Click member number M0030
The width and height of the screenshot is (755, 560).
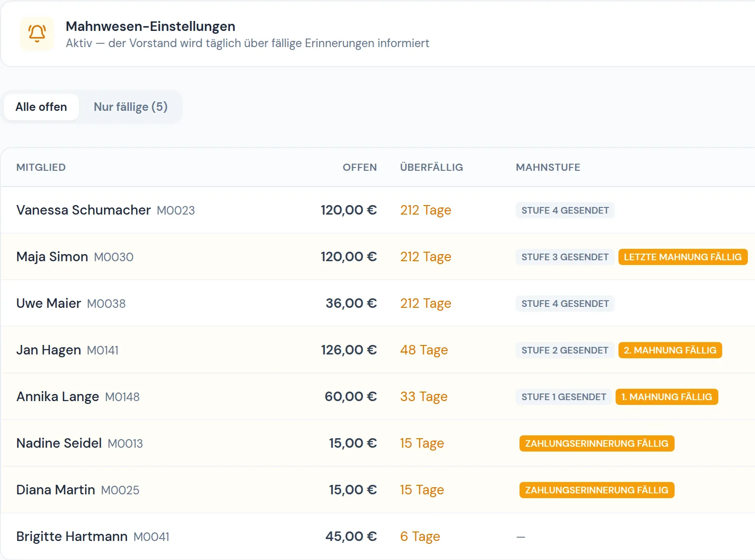(114, 257)
